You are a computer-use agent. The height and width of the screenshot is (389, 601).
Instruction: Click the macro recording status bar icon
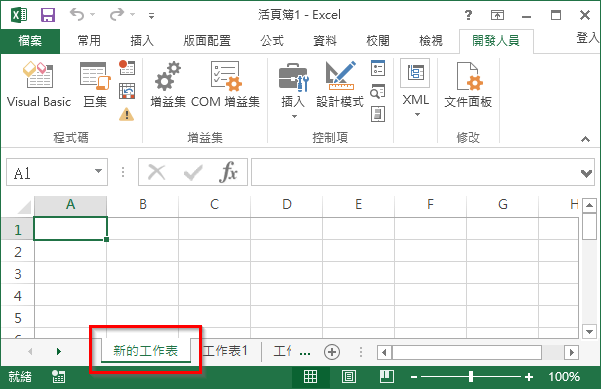(59, 377)
